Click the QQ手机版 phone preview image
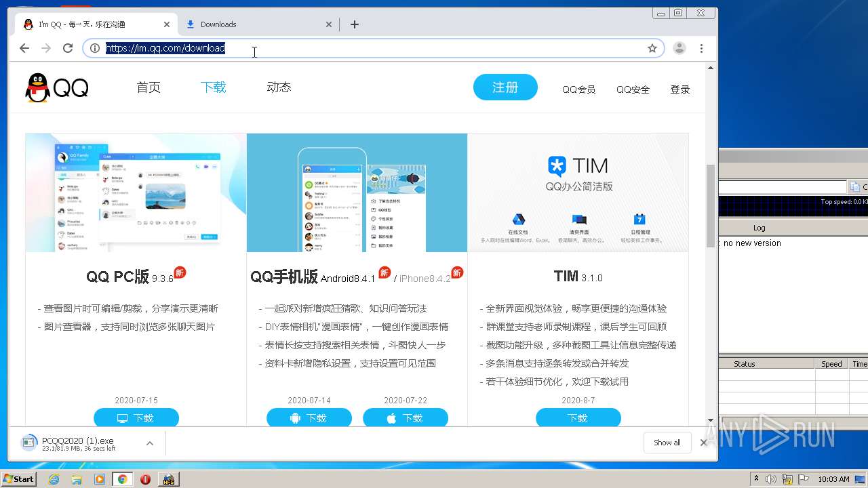Image resolution: width=868 pixels, height=488 pixels. tap(357, 192)
